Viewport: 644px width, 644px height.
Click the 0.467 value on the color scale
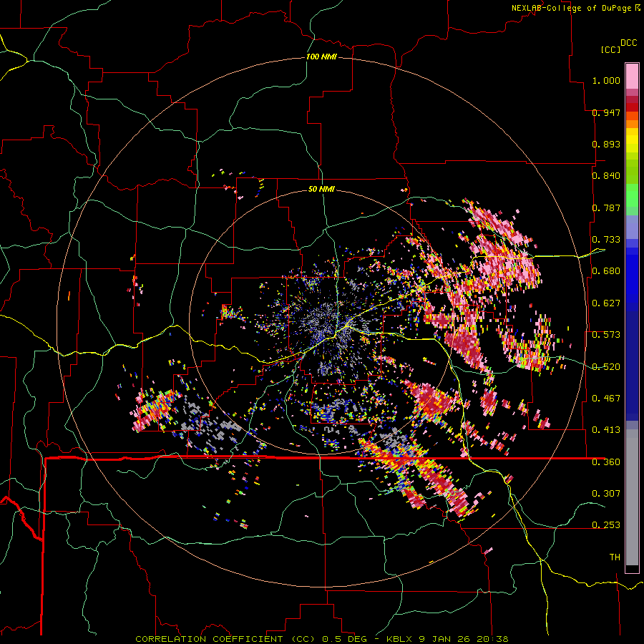coord(606,399)
